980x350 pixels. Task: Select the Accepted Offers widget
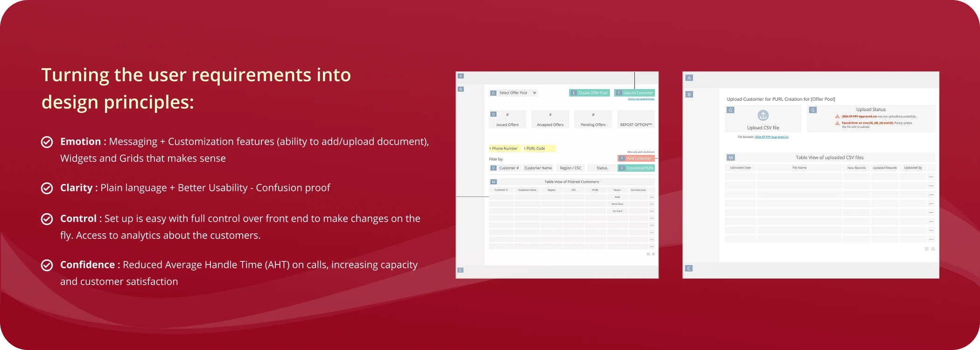[x=550, y=119]
